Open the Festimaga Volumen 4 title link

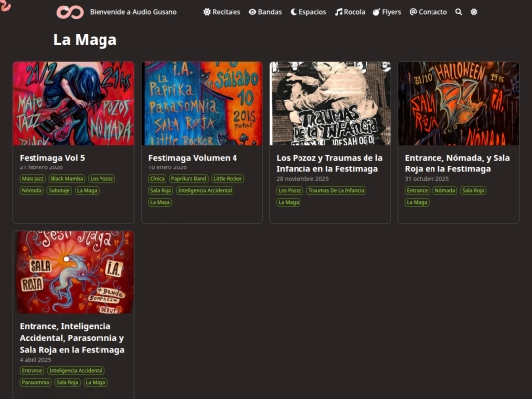click(x=193, y=158)
